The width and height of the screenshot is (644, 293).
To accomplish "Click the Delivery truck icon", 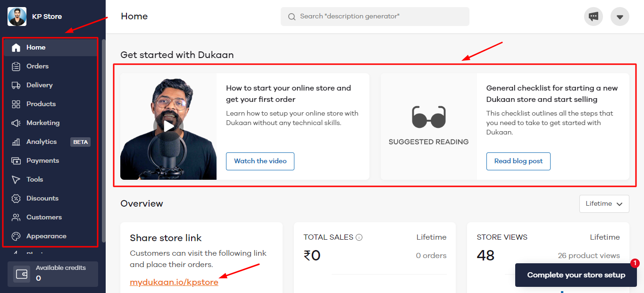I will [16, 85].
